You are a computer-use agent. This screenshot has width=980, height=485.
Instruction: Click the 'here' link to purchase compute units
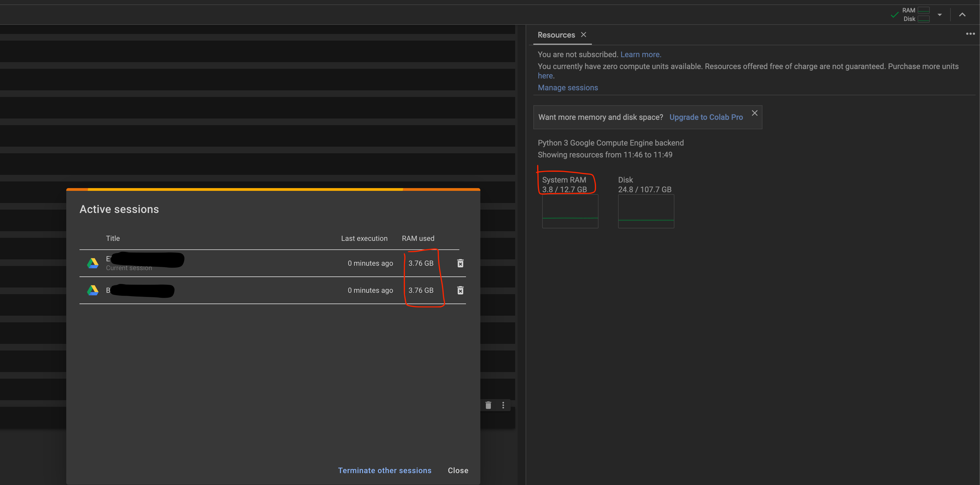pos(545,76)
